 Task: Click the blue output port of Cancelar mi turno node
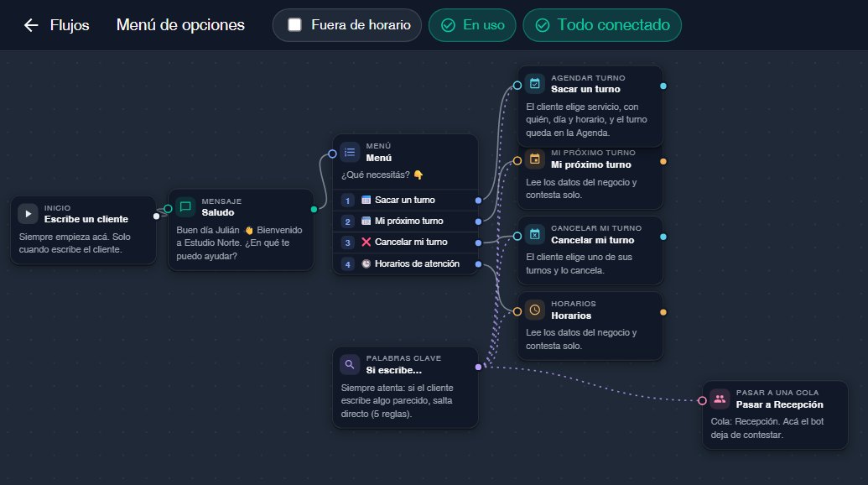click(x=663, y=237)
